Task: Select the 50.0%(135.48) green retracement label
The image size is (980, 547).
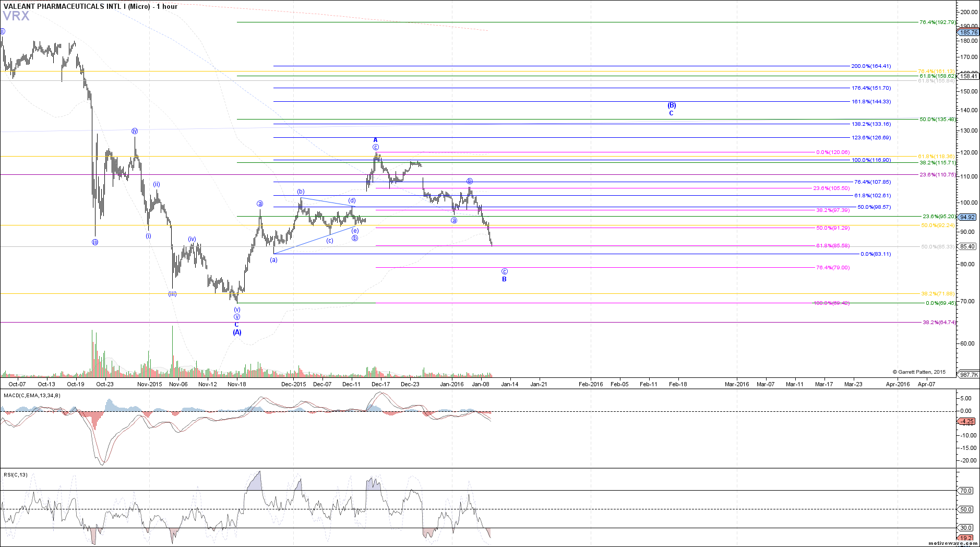Action: click(937, 120)
